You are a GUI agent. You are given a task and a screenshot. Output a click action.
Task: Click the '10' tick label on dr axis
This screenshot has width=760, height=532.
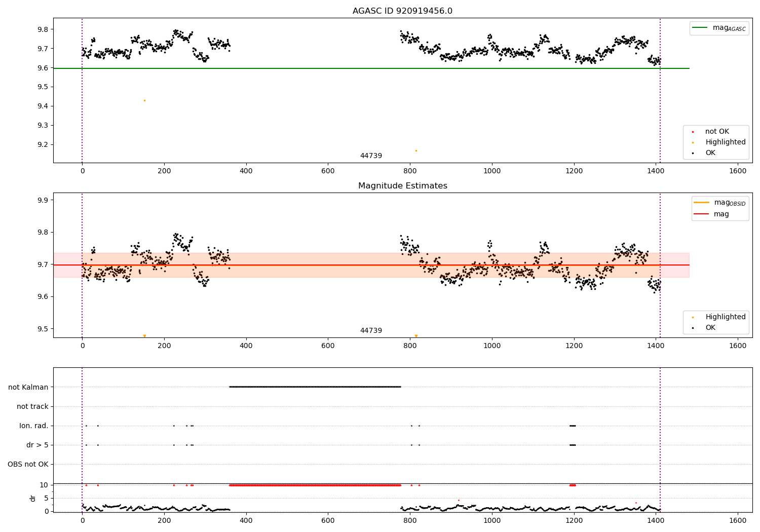pos(44,485)
